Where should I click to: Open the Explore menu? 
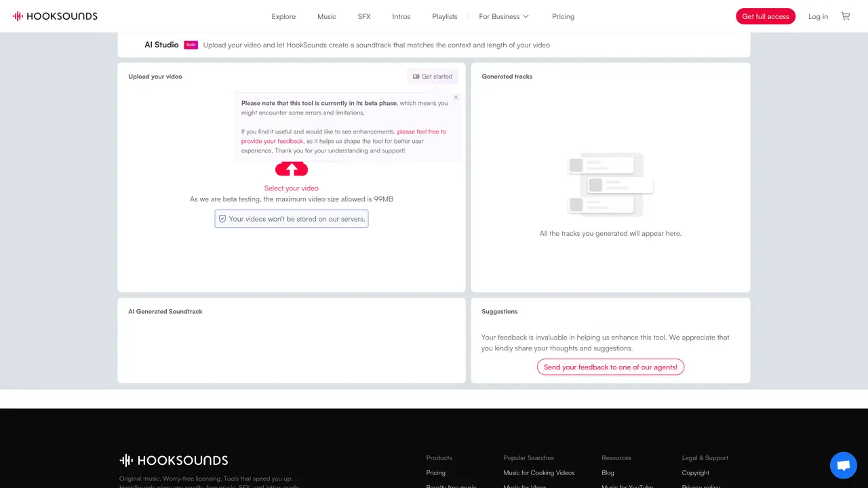coord(283,16)
